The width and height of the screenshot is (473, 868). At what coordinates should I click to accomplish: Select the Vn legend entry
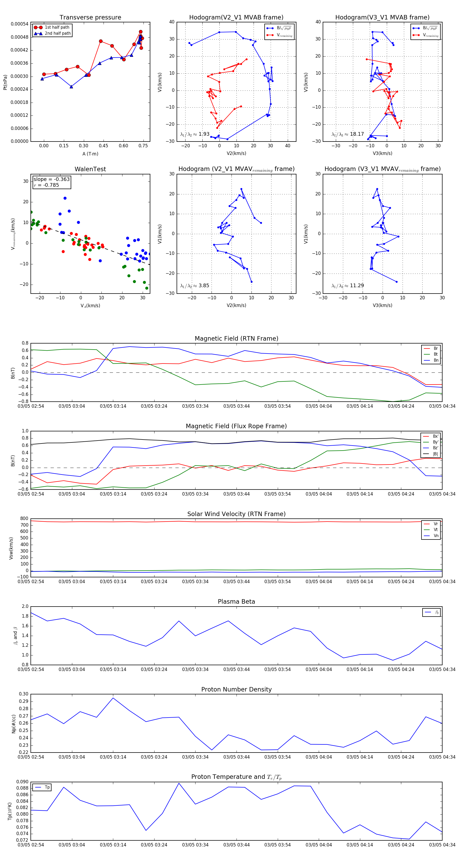[x=431, y=536]
